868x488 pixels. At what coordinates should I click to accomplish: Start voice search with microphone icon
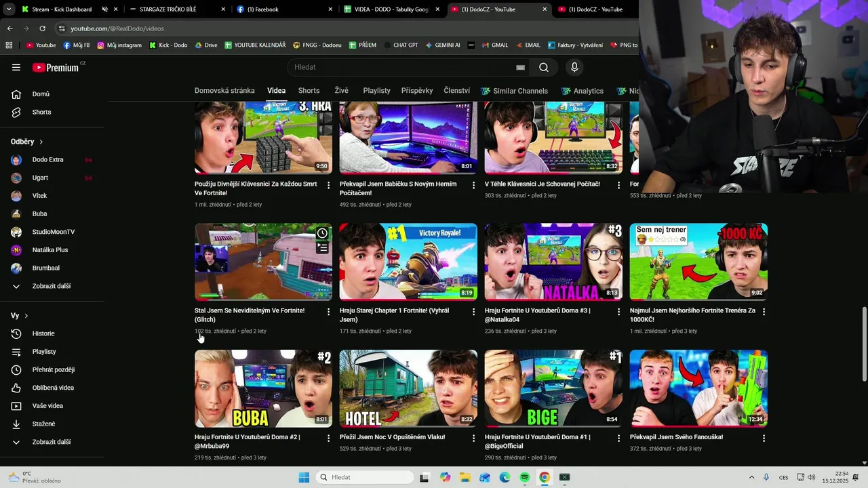[x=574, y=67]
